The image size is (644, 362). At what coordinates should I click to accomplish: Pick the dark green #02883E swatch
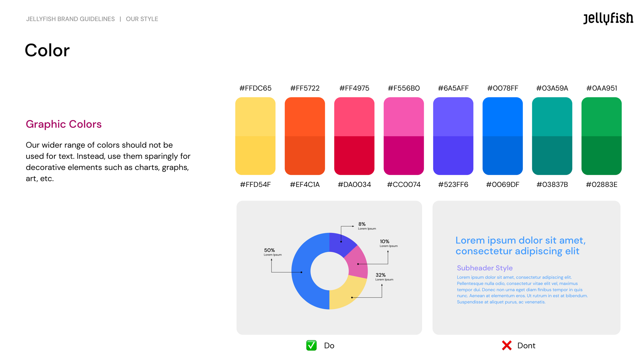[601, 156]
